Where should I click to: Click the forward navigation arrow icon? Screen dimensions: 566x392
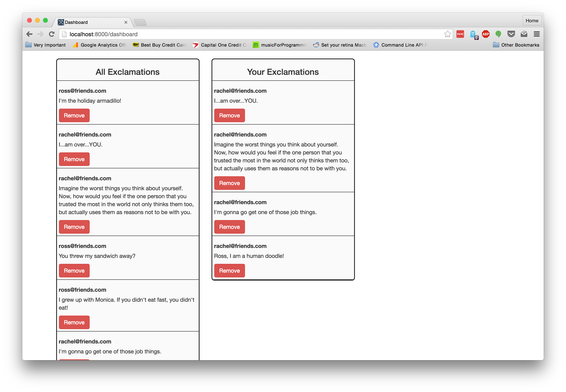[x=40, y=34]
